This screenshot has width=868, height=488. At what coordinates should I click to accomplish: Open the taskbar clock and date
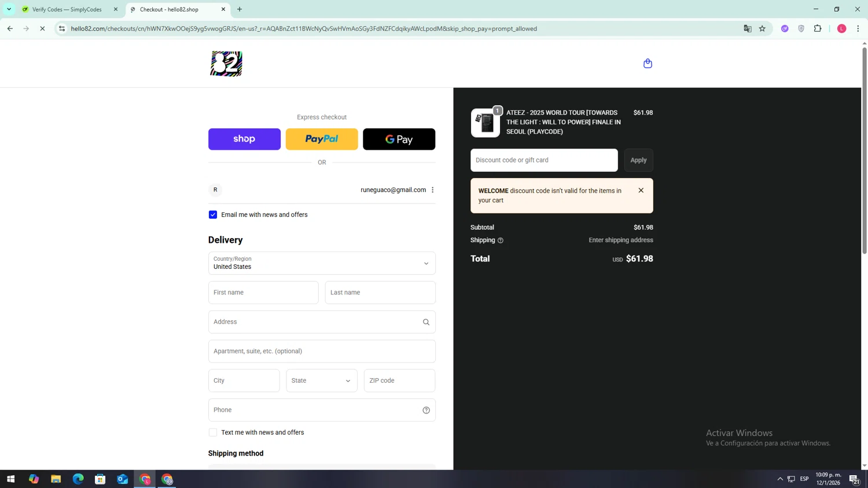coord(828,479)
